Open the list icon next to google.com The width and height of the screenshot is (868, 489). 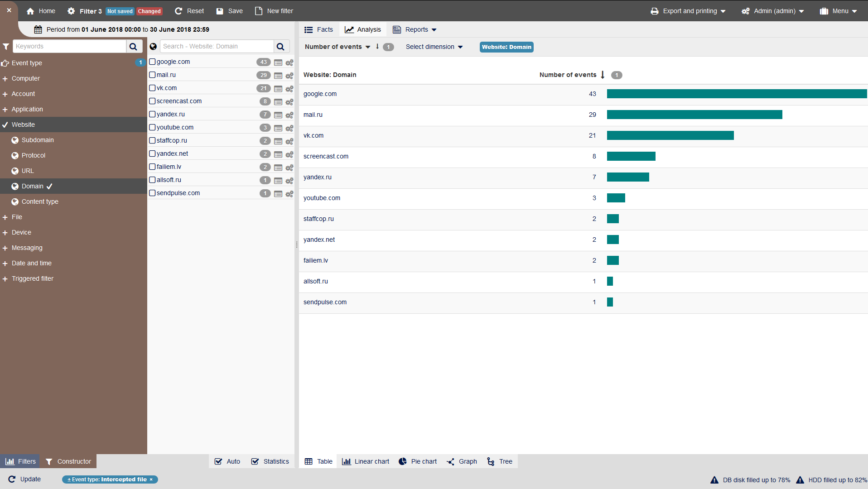tap(278, 62)
